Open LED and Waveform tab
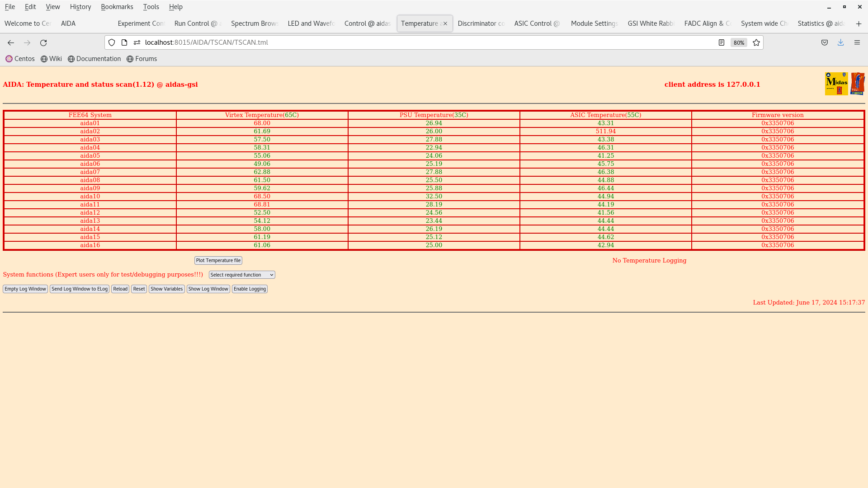This screenshot has height=488, width=868. (311, 23)
